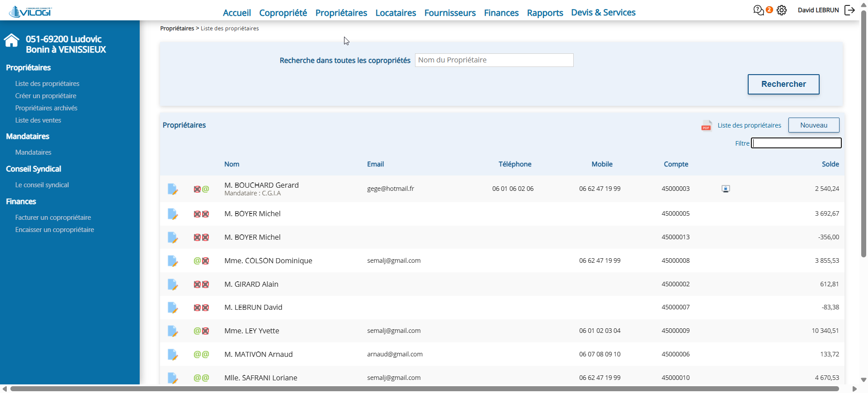Click edit icon for M. GIRARD Alain
This screenshot has height=393, width=868.
[x=173, y=284]
